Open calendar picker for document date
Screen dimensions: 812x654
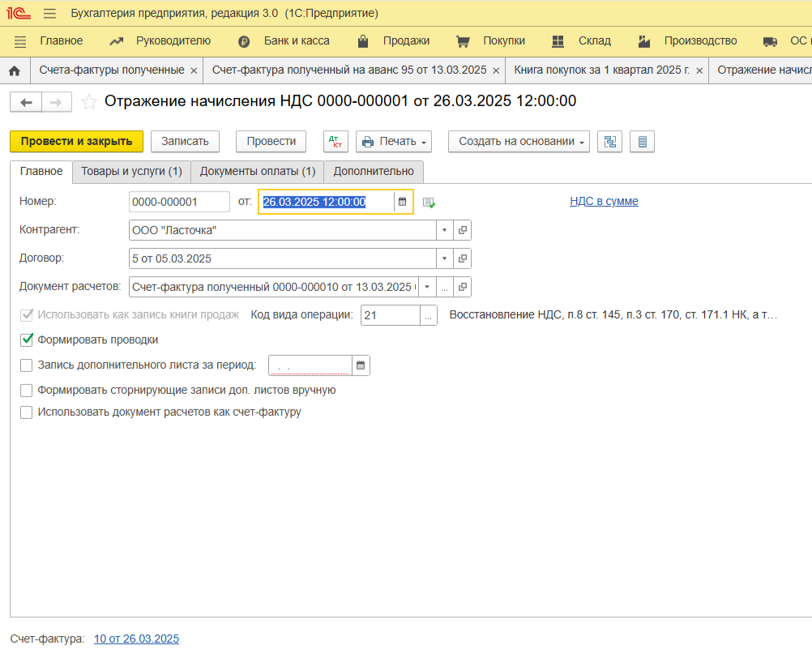tap(403, 202)
